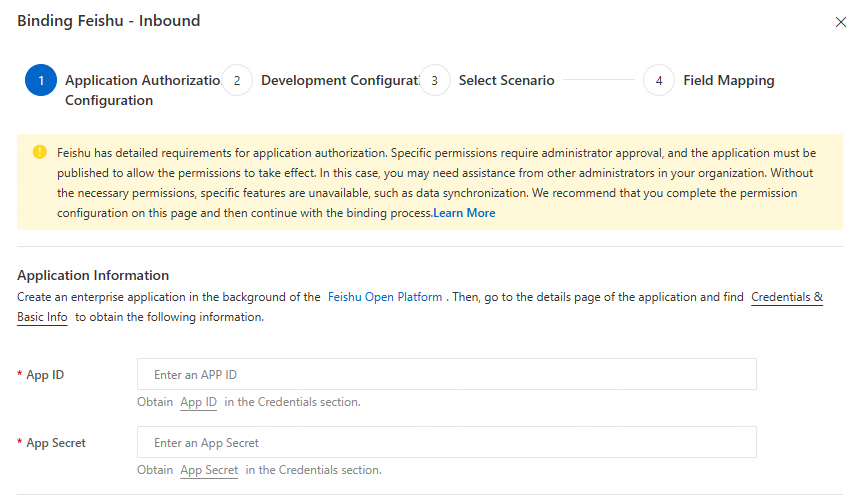Viewport: 860px width, 496px height.
Task: Click the App Secret hint link below field
Action: [x=209, y=470]
